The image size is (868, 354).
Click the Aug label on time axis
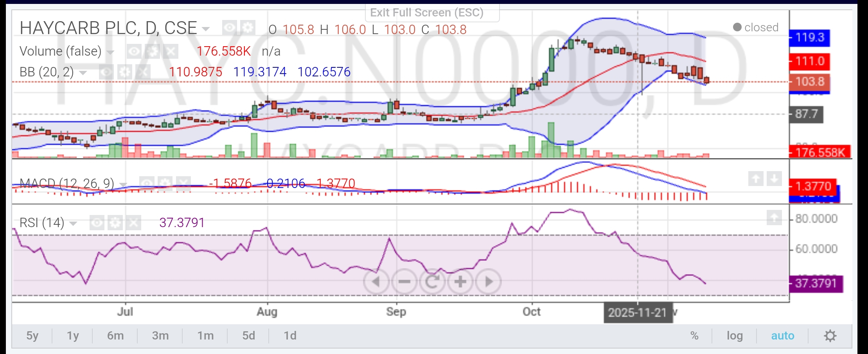tap(267, 312)
